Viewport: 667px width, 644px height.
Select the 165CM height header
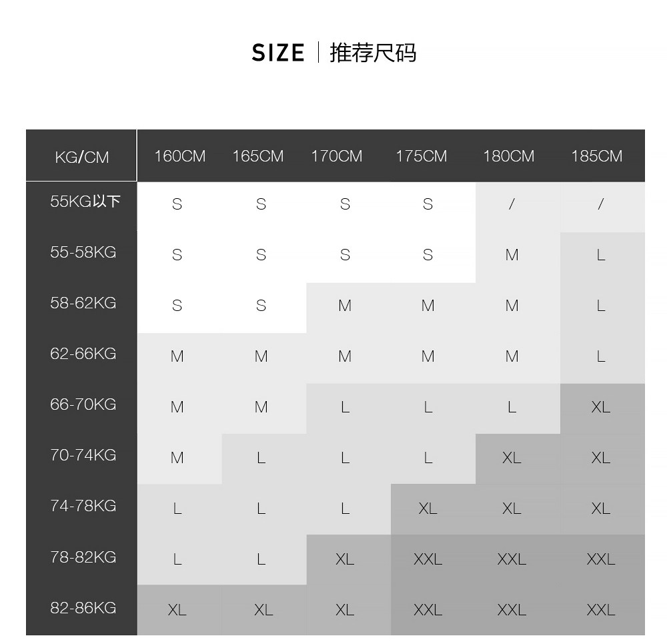tap(257, 156)
